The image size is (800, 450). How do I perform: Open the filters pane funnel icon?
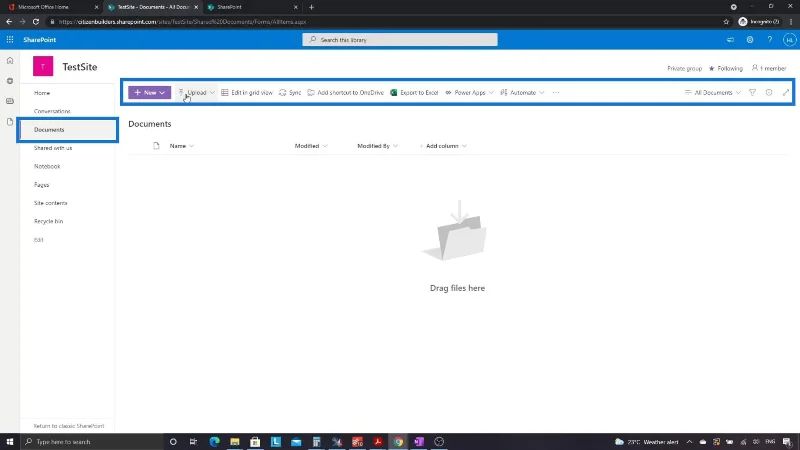coord(752,92)
